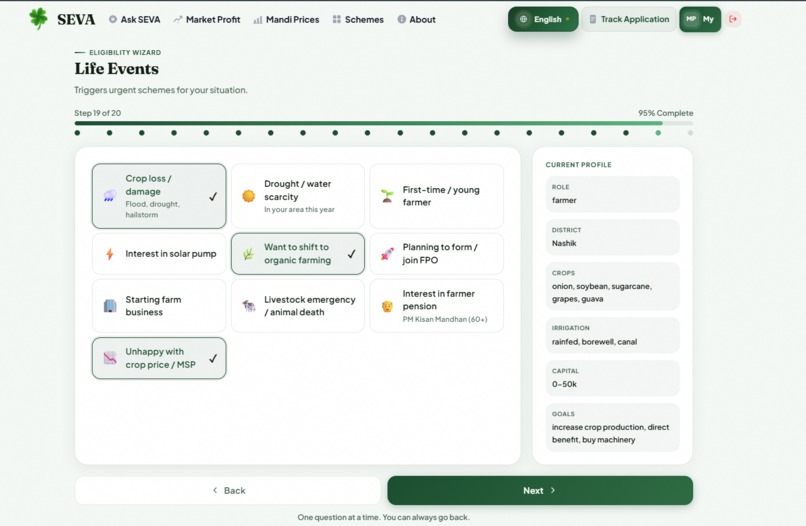Click the 95% Complete label
Image resolution: width=806 pixels, height=526 pixels.
pos(666,113)
